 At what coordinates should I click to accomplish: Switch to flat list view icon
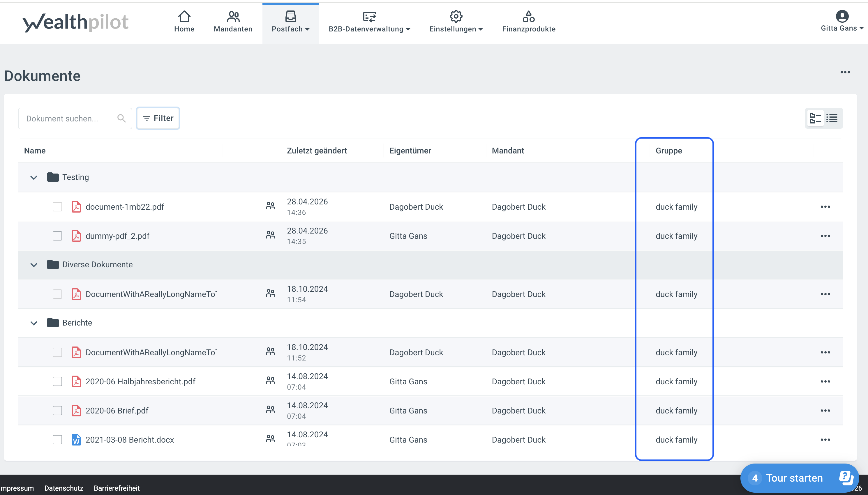point(832,118)
